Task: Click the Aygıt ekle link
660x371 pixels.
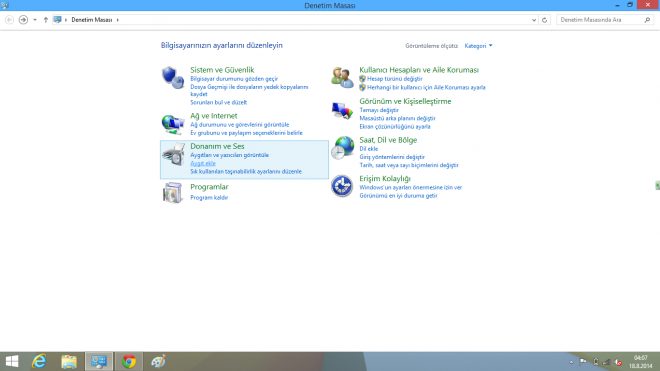Action: 203,163
